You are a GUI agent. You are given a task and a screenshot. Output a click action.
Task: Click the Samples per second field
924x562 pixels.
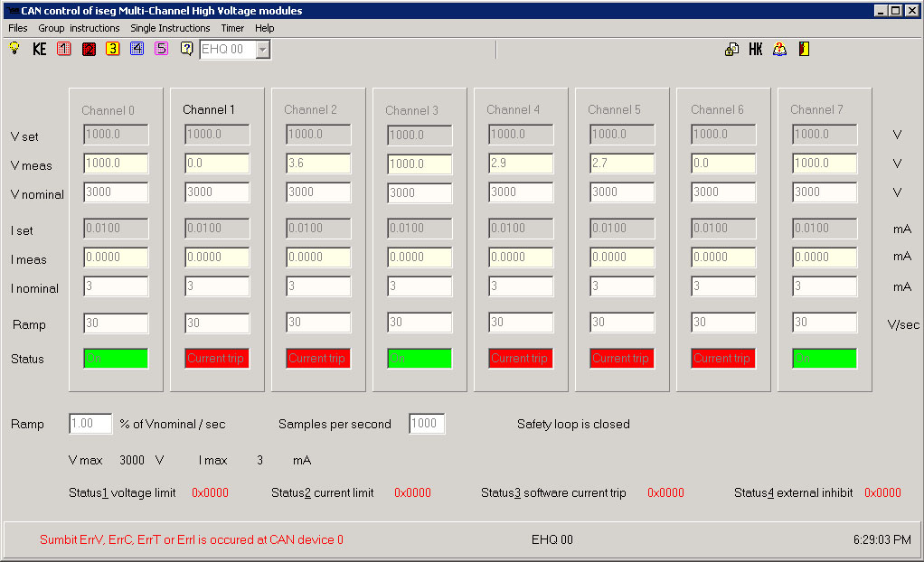[428, 424]
